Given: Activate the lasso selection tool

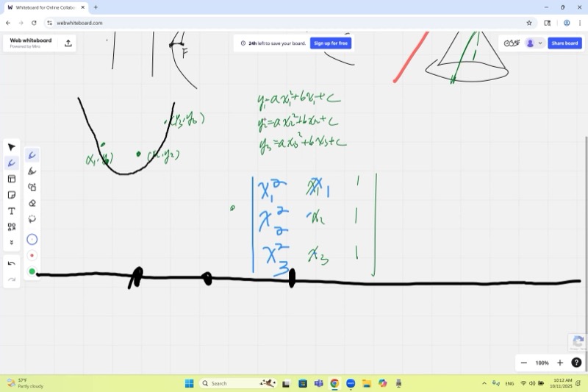Looking at the screenshot, I should (32, 219).
